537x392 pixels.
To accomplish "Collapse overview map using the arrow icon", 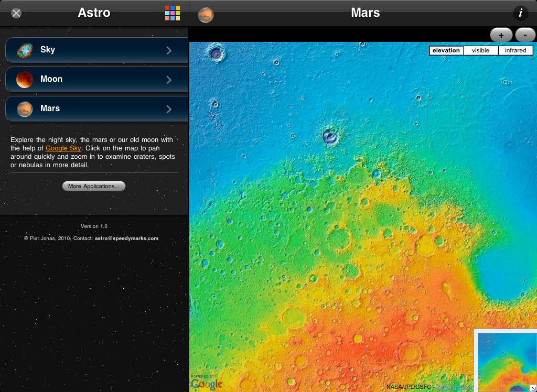I will click(x=533, y=388).
